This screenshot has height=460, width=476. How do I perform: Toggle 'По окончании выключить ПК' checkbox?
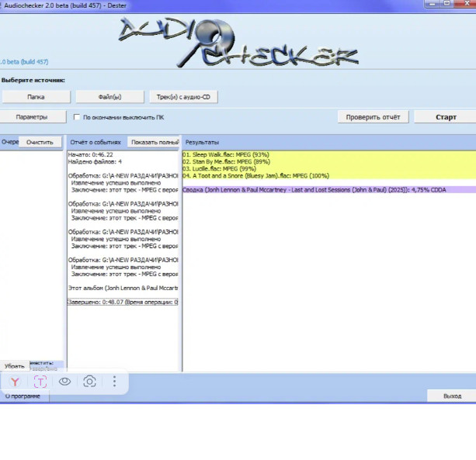pyautogui.click(x=77, y=118)
